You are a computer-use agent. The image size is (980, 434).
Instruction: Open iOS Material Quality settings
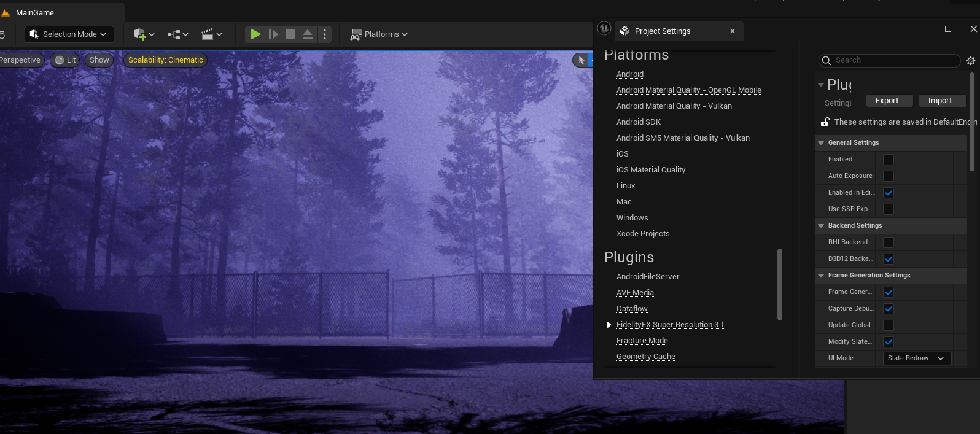pos(651,170)
